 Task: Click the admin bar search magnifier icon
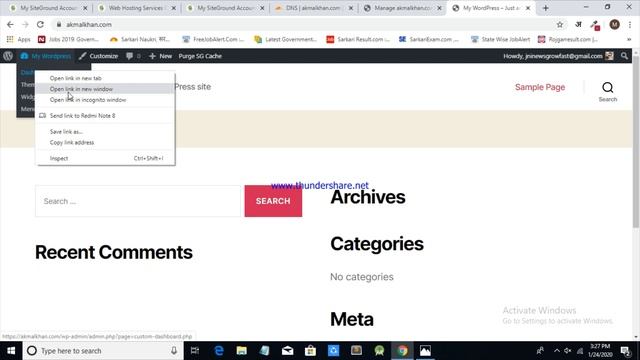624,56
